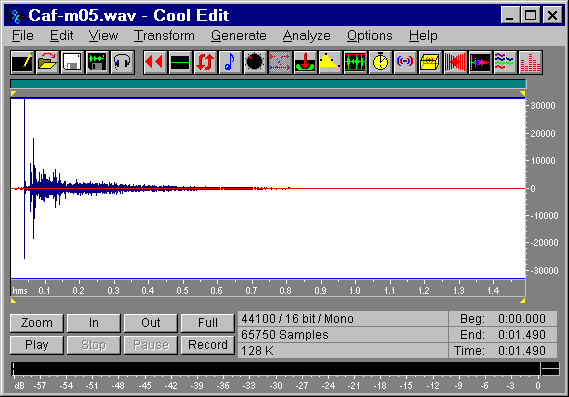This screenshot has width=569, height=397.
Task: Click waveform at the 1.0 time mark
Action: pyautogui.click(x=355, y=189)
